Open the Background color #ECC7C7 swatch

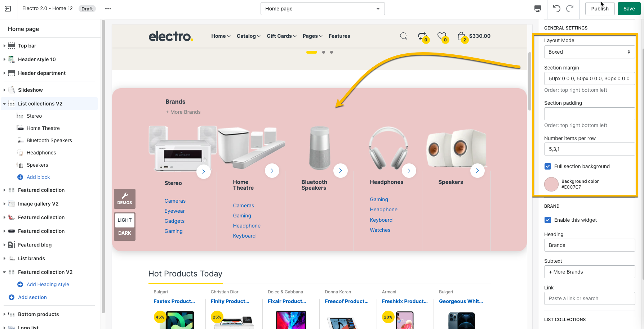(x=551, y=184)
